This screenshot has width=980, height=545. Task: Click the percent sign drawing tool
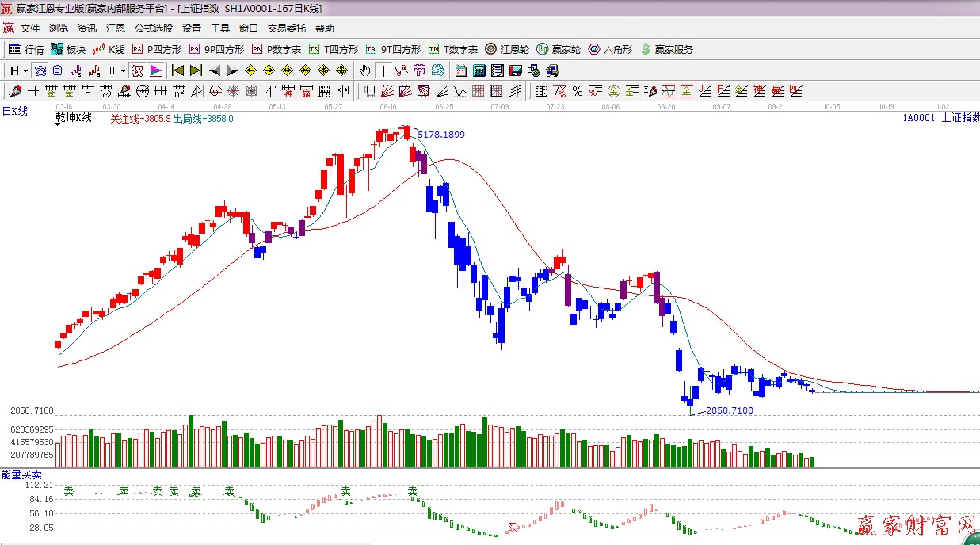[578, 91]
